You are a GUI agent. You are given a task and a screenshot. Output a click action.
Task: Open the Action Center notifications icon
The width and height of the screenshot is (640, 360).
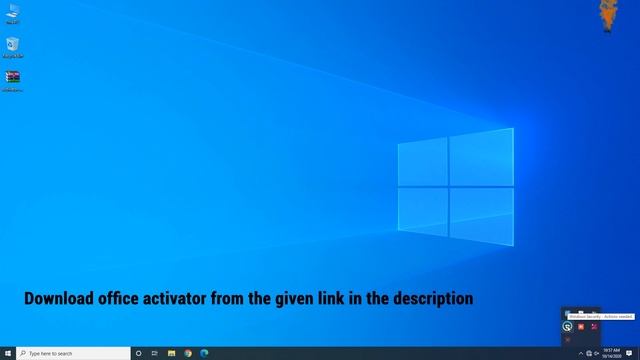pos(629,353)
